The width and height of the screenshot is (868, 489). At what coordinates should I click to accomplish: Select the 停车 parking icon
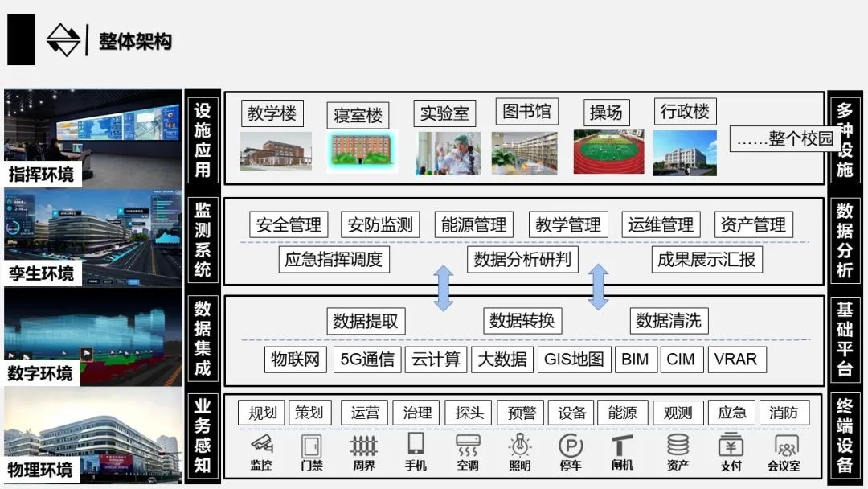coord(571,448)
